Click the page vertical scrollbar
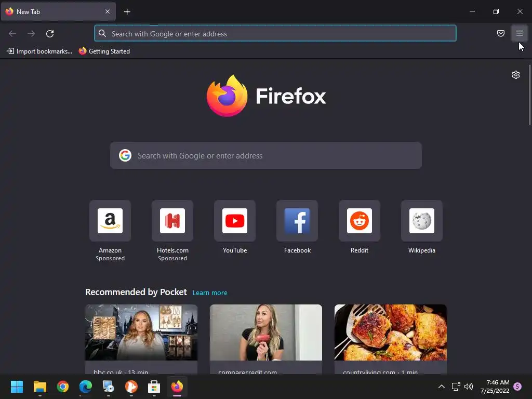This screenshot has height=399, width=532. click(x=529, y=95)
